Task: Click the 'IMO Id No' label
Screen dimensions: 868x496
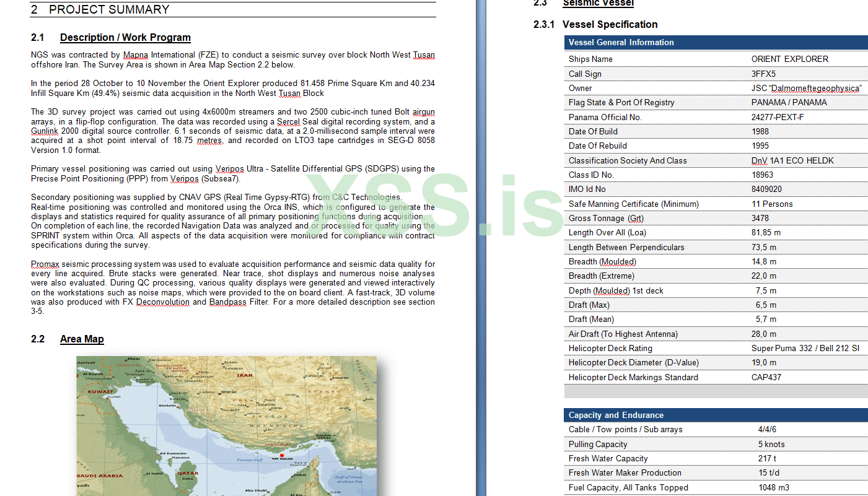Action: point(587,189)
